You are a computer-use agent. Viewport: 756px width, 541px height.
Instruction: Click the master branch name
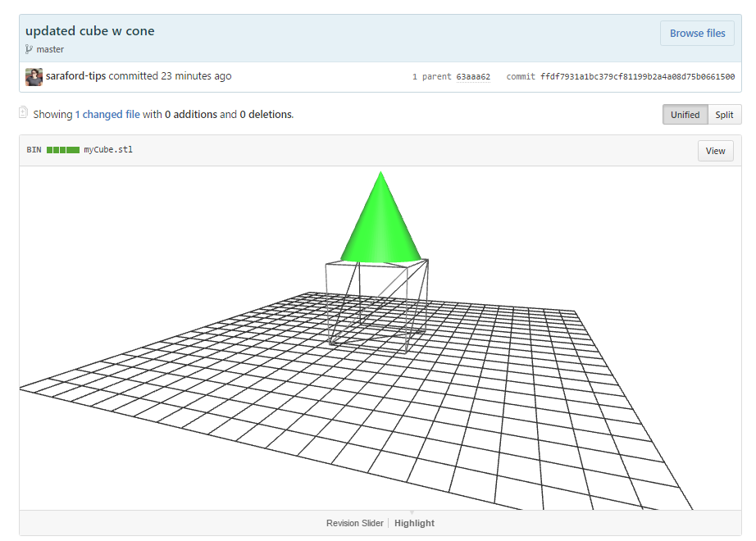click(50, 49)
